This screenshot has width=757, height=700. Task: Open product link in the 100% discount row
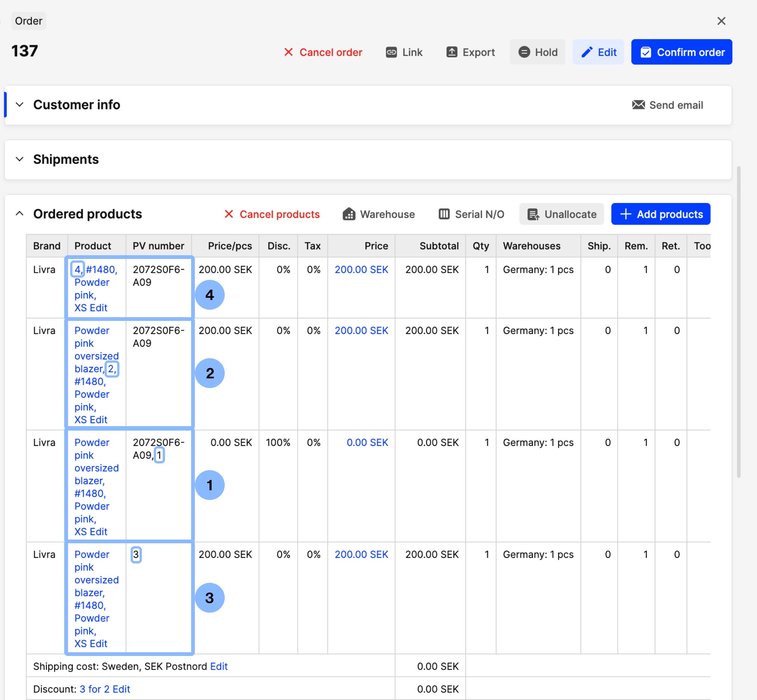96,487
